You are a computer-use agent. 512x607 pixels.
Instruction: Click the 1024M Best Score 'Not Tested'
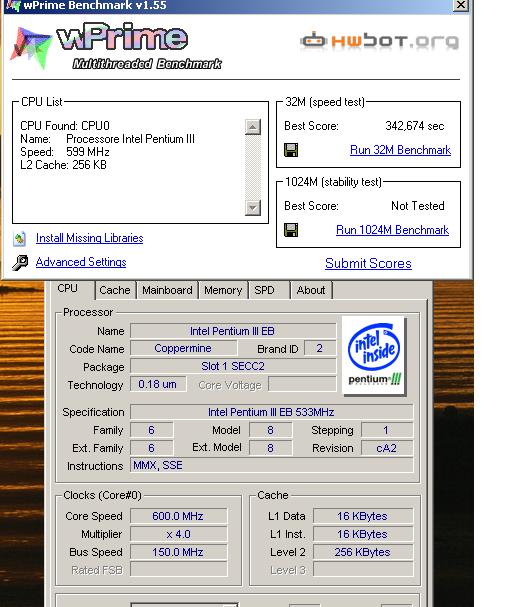point(418,206)
